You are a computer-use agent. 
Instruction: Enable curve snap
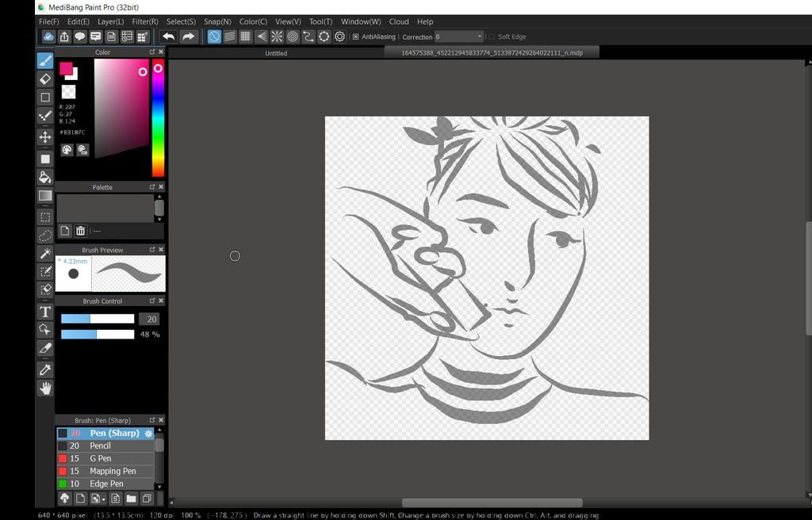pos(308,36)
